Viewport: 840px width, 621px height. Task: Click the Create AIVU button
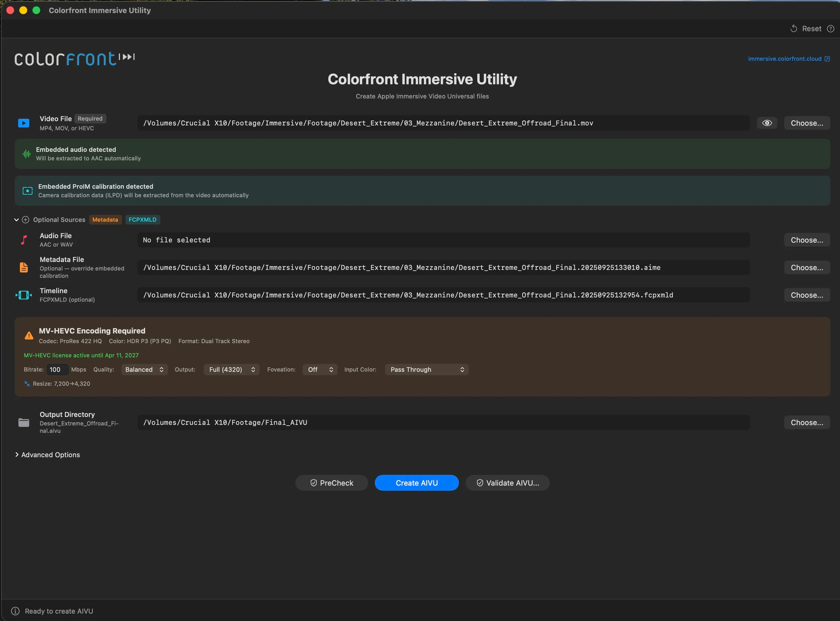click(x=416, y=483)
